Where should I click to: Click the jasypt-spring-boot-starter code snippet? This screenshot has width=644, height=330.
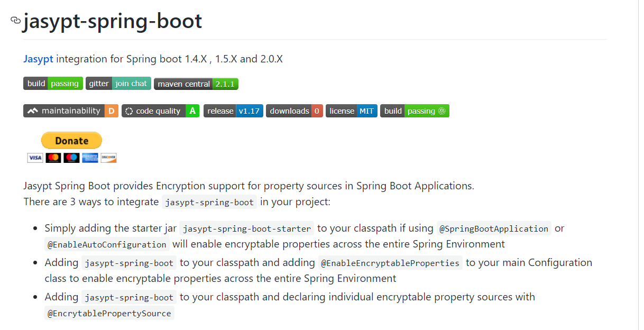[247, 228]
